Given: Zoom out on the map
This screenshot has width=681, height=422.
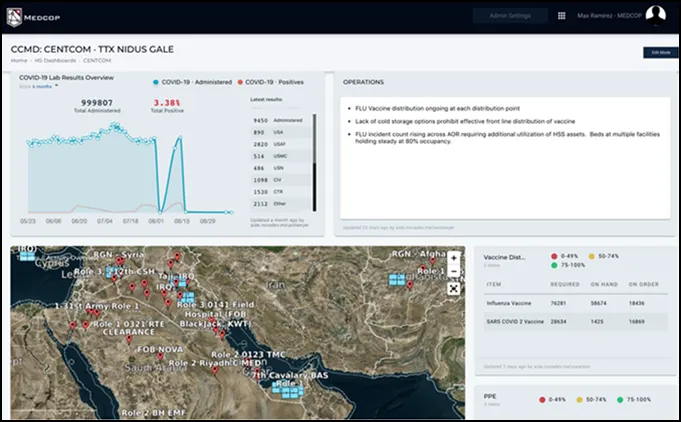Looking at the screenshot, I should [x=453, y=271].
